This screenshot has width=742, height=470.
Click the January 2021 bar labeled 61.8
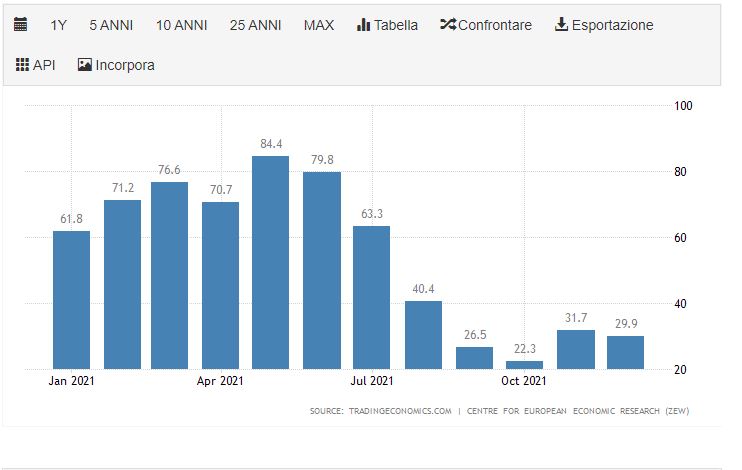(x=71, y=299)
